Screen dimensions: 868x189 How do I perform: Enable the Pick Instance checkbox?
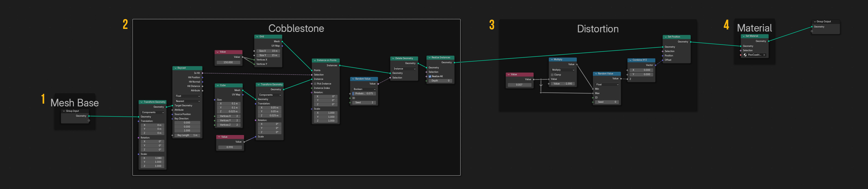(315, 84)
